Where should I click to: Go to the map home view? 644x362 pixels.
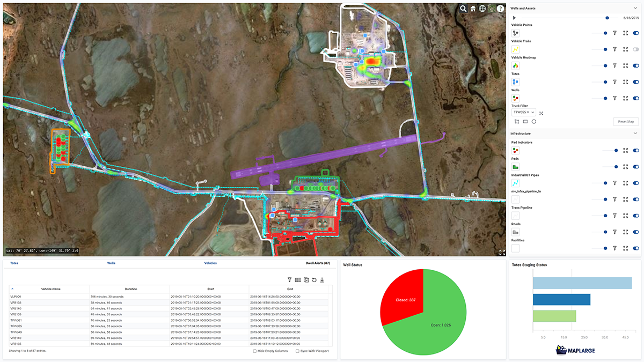point(473,9)
